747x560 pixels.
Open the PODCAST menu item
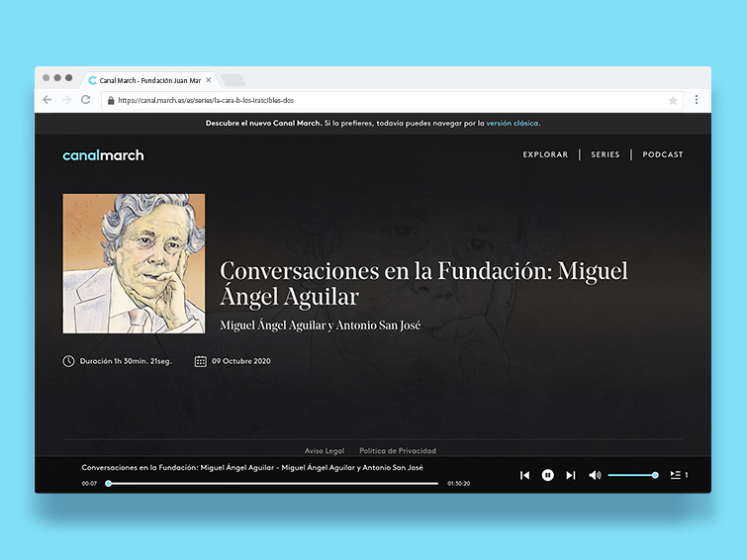click(x=663, y=154)
